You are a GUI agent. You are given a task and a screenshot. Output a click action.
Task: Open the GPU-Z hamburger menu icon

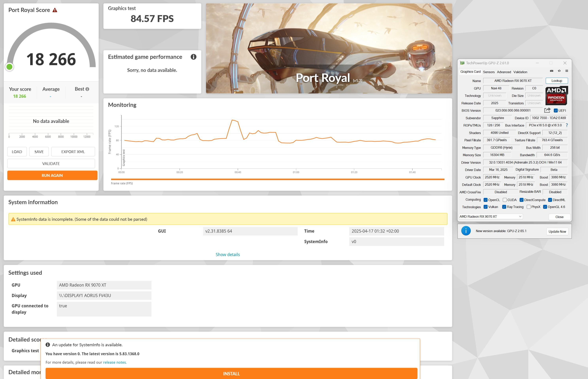[567, 71]
